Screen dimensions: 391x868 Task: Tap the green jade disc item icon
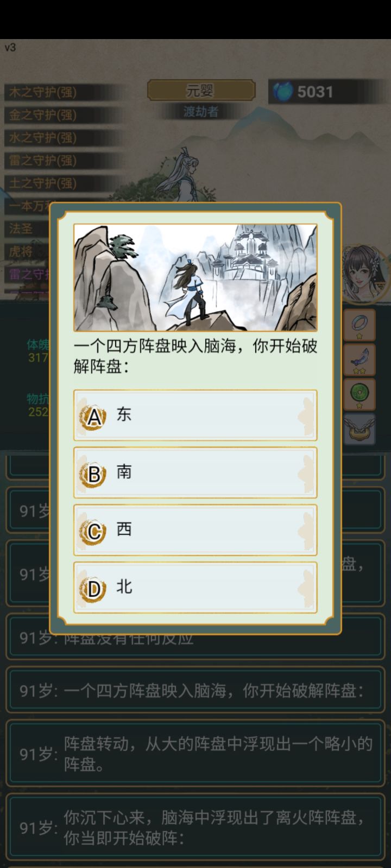[360, 394]
